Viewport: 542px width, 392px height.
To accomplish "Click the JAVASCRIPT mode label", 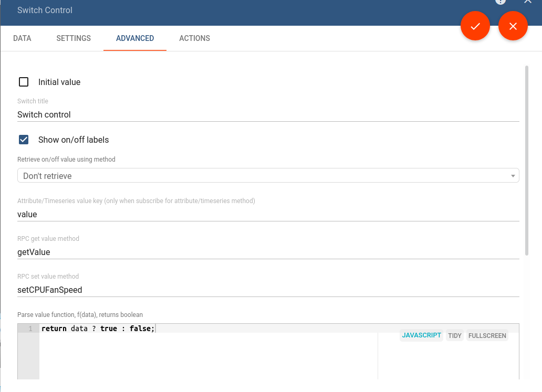I will (x=421, y=335).
